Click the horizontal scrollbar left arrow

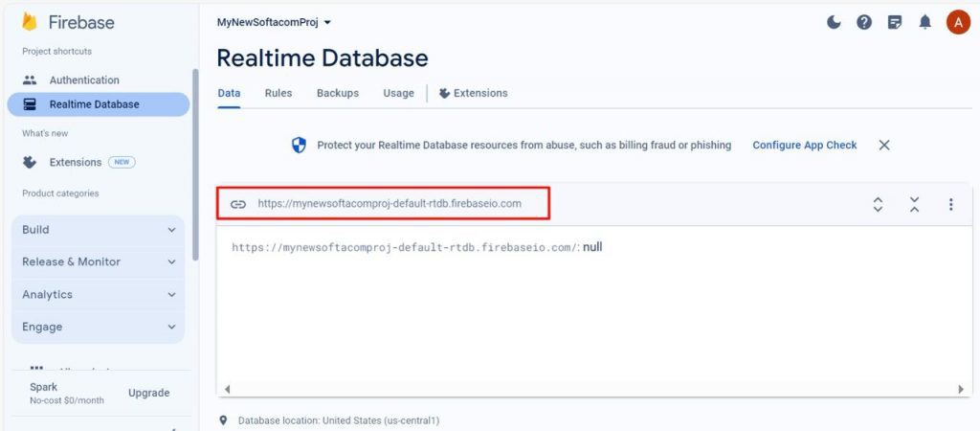point(228,389)
